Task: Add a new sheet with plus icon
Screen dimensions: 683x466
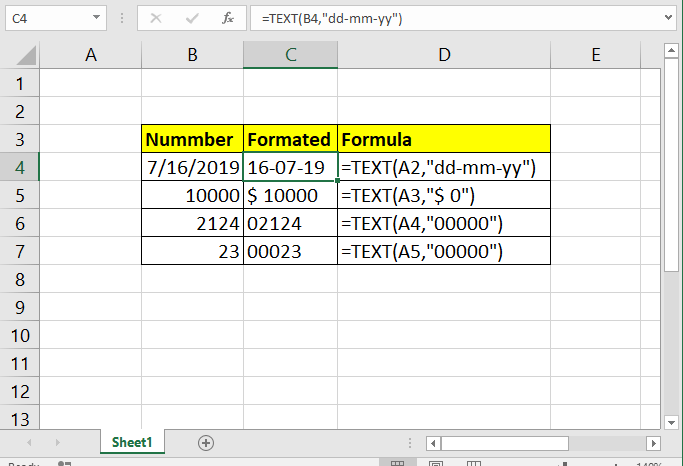Action: tap(206, 443)
